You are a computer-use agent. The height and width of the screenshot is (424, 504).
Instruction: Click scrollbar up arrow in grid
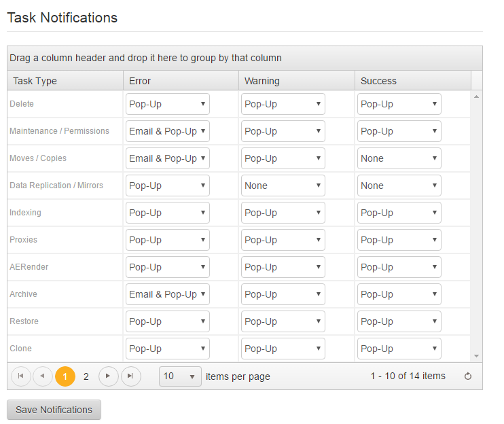click(476, 96)
